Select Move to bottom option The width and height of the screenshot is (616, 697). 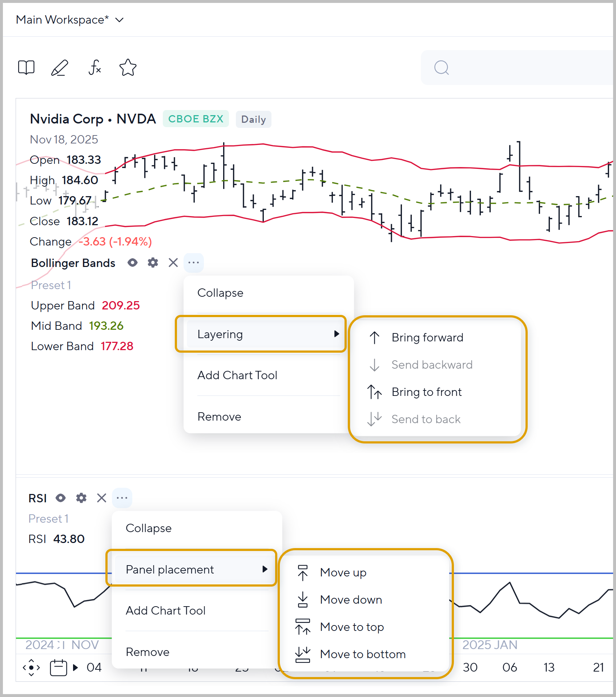tap(362, 654)
